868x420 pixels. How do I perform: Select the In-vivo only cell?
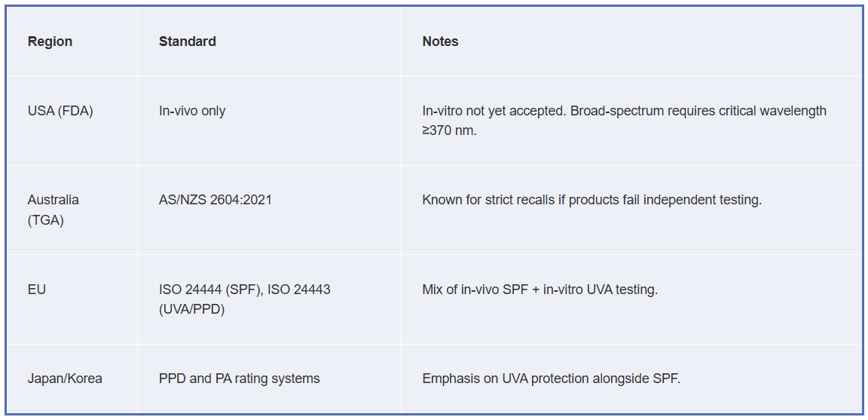192,111
